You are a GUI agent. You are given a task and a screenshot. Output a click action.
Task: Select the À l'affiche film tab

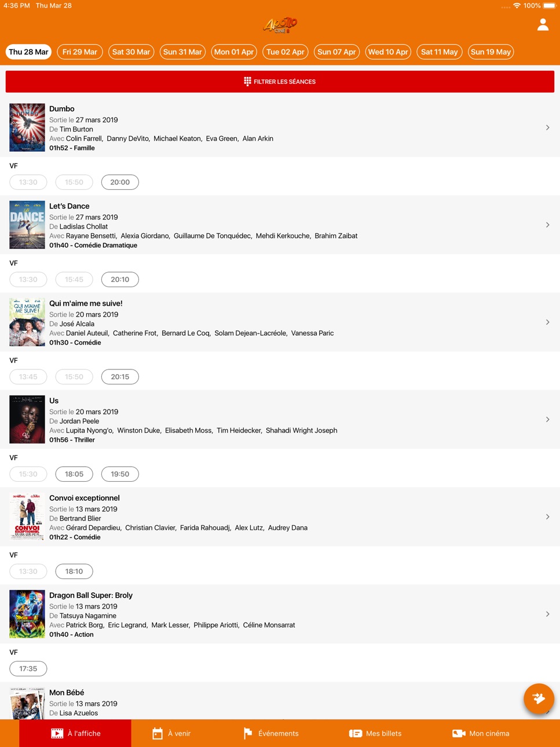pos(75,733)
